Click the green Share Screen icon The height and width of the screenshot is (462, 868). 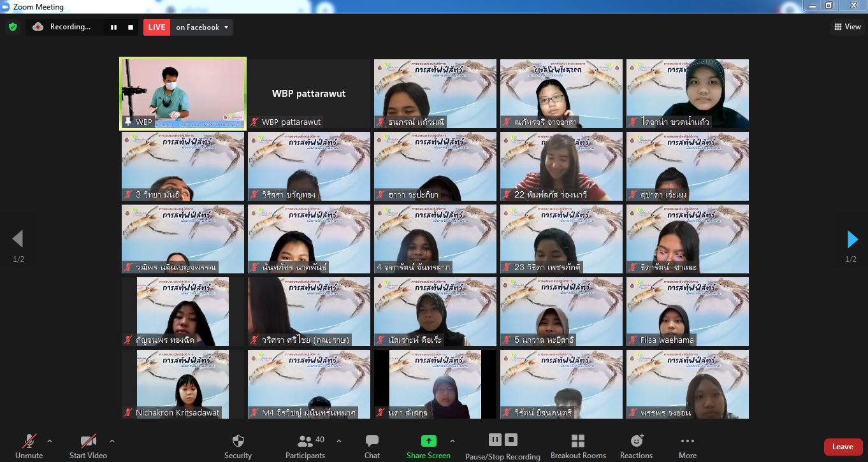pos(428,441)
